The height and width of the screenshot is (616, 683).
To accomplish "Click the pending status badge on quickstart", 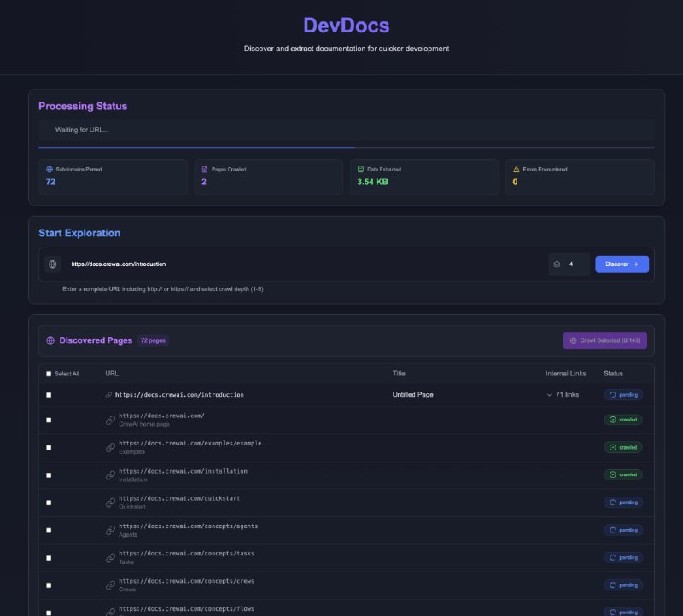I will pyautogui.click(x=622, y=502).
